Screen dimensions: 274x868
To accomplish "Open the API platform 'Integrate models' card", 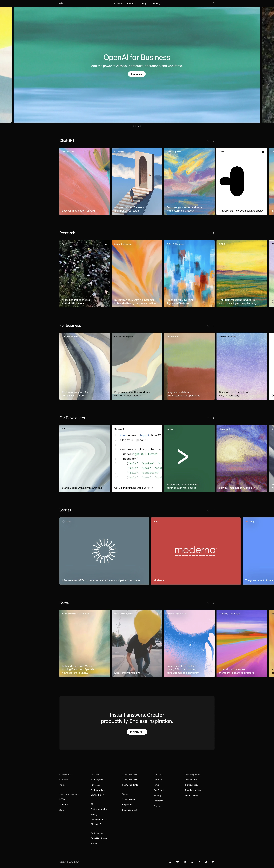I will 189,366.
